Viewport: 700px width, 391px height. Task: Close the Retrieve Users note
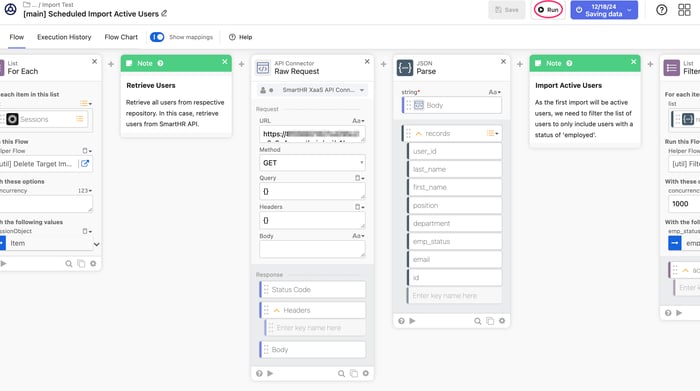click(225, 62)
